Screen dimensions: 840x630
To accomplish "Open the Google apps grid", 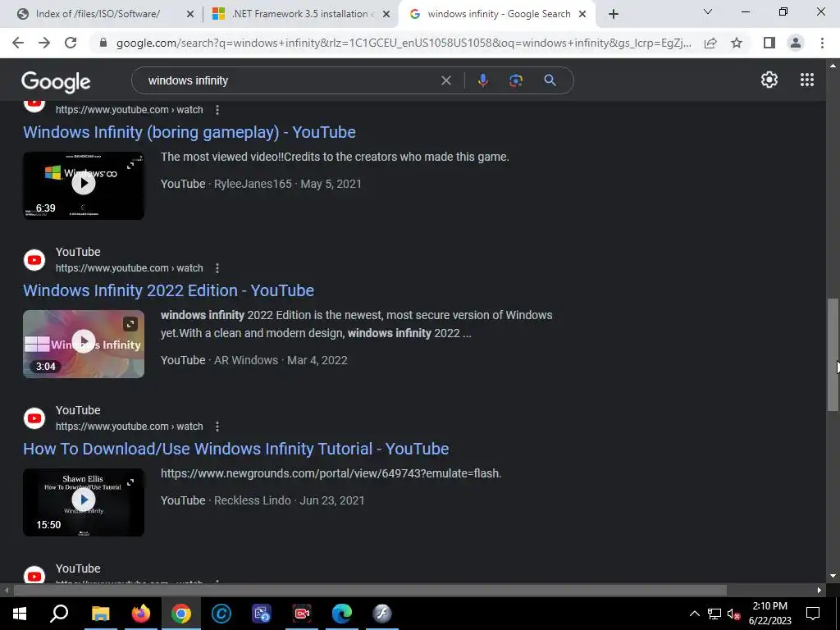I will tap(807, 80).
